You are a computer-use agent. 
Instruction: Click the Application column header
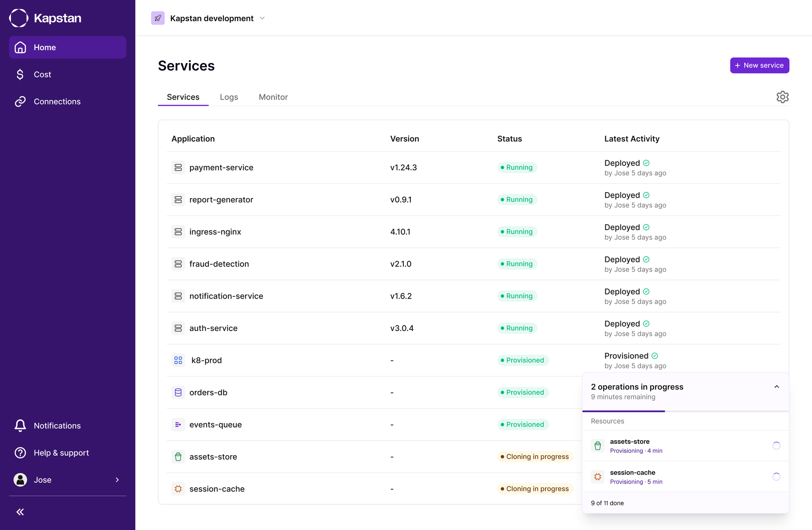click(193, 139)
